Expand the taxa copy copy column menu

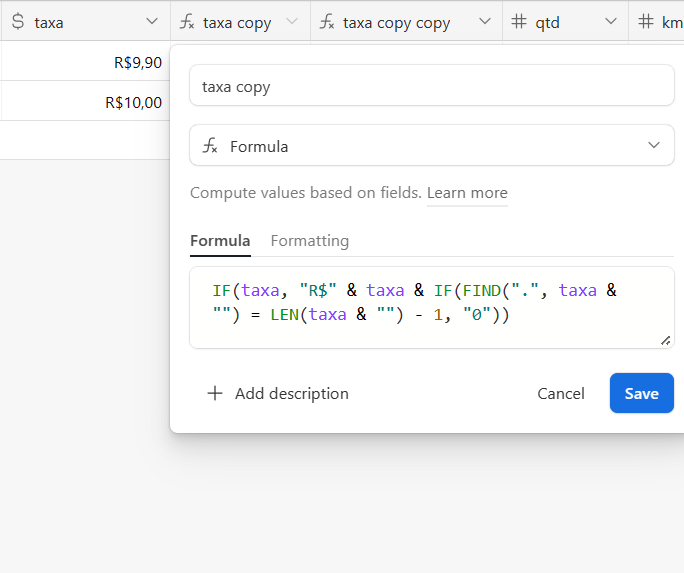click(485, 21)
